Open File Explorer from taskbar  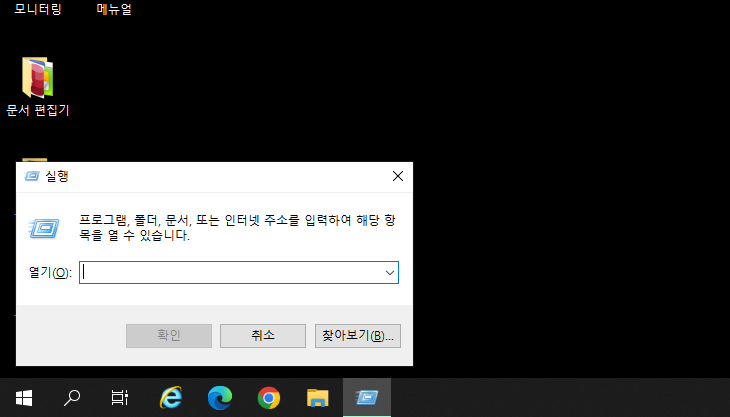coord(318,398)
